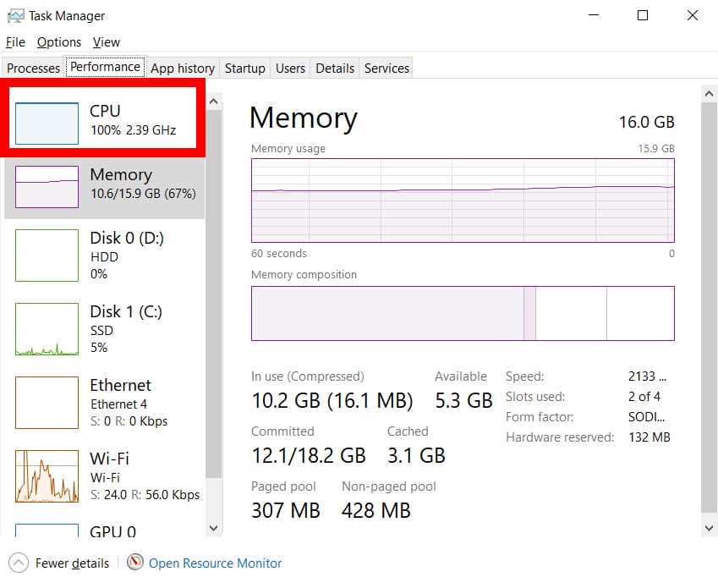The width and height of the screenshot is (718, 588).
Task: Open Wi-Fi throughput graph
Action: tap(47, 475)
